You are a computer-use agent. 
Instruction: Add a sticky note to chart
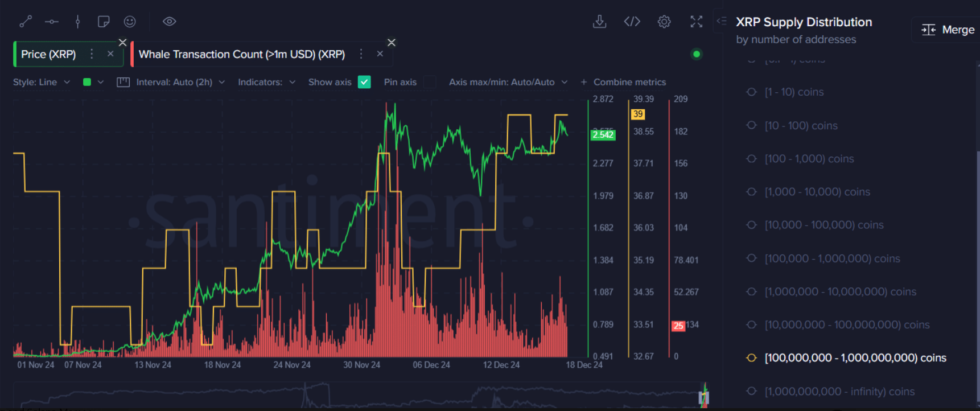pyautogui.click(x=104, y=22)
